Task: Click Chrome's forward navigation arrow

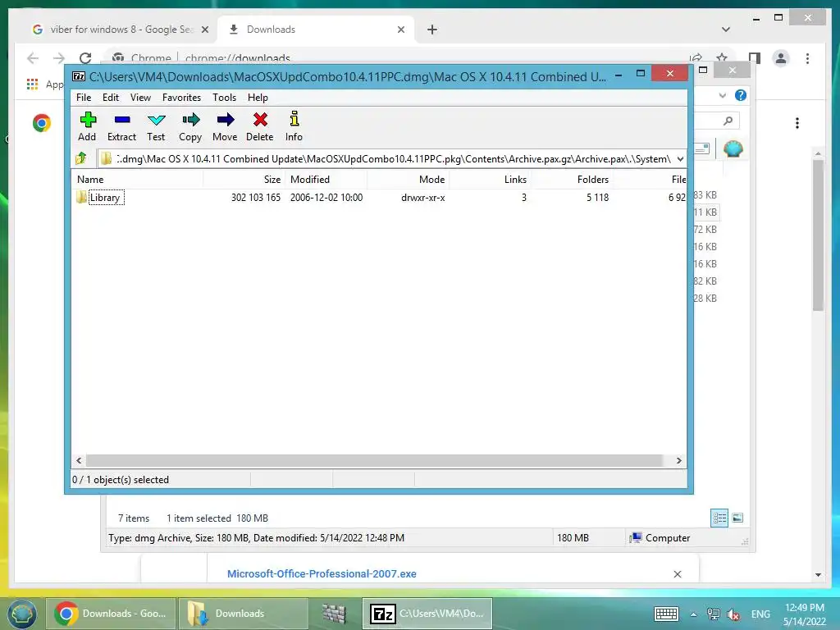Action: (x=59, y=58)
